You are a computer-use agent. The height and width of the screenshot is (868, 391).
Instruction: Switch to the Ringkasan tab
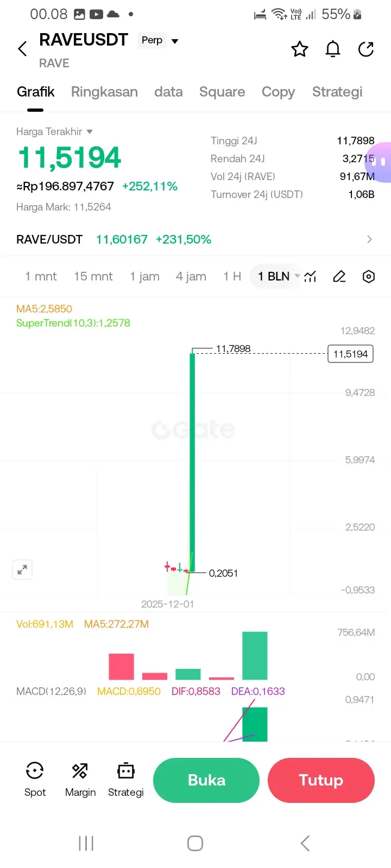coord(104,92)
